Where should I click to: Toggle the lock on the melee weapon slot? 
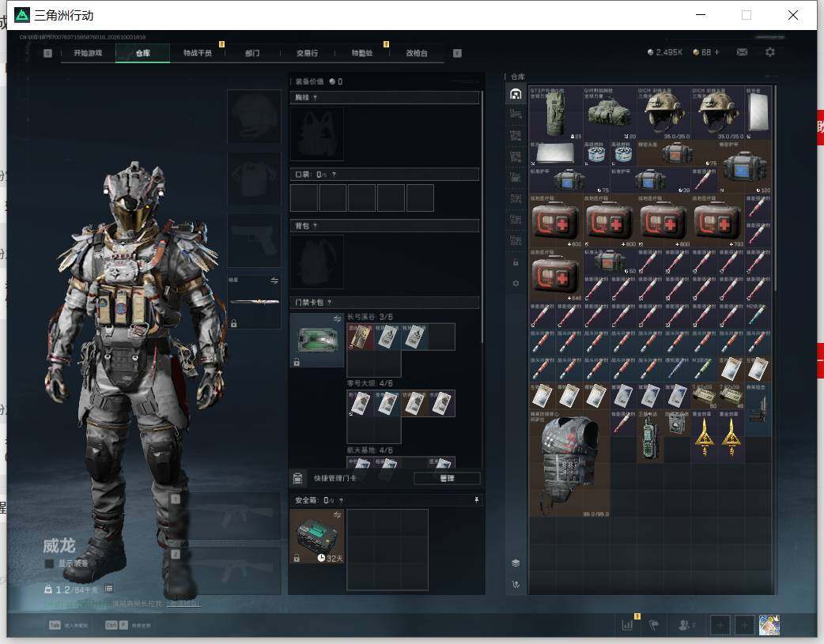(234, 323)
